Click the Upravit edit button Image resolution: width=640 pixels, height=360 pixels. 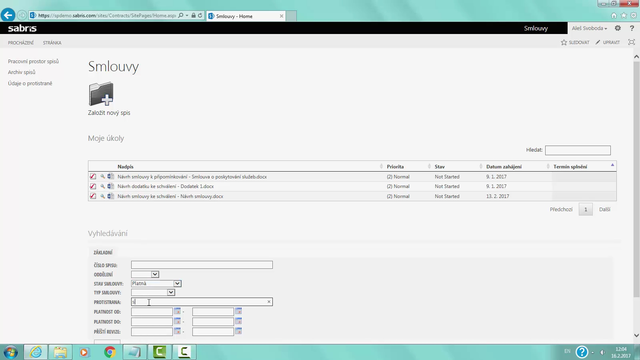(x=607, y=42)
